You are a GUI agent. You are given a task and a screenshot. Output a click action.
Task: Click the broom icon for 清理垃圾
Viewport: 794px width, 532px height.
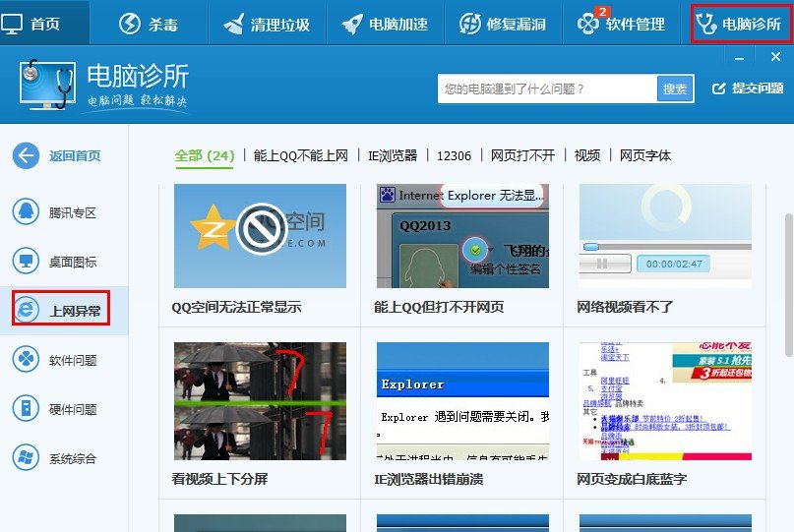point(233,24)
